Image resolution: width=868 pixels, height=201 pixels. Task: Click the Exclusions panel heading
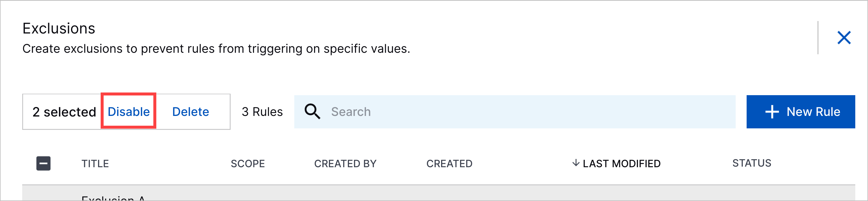(59, 28)
